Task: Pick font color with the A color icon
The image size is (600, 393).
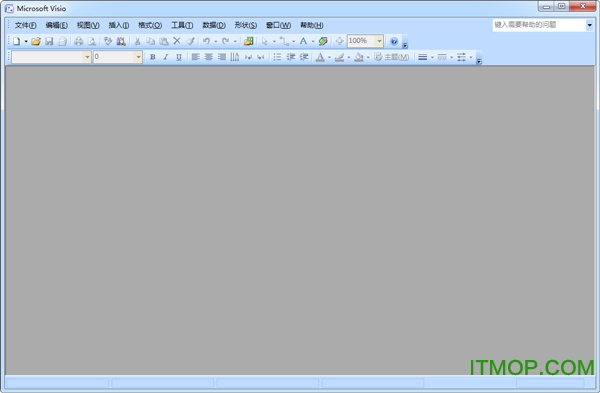Action: point(320,57)
